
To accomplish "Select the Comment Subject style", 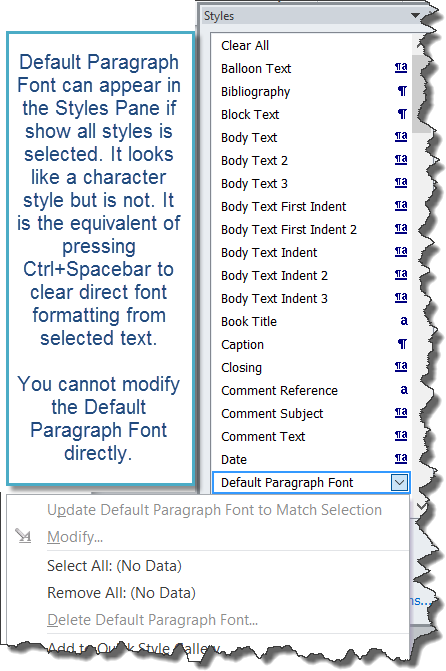I will [272, 413].
